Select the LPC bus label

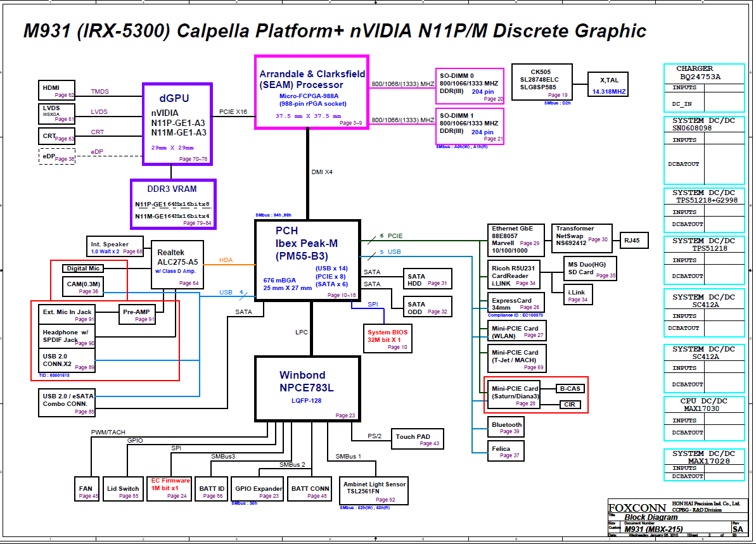(x=302, y=332)
